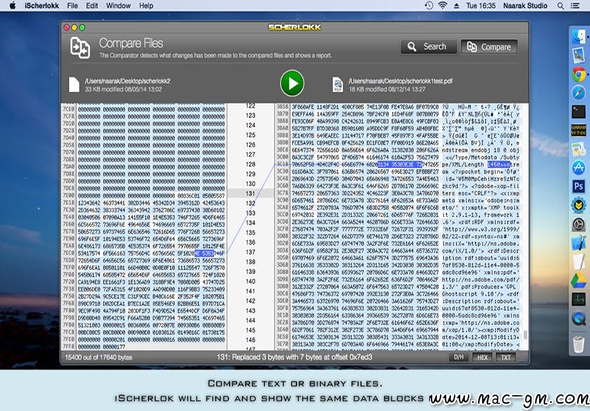Click the Naarak Studio user name
This screenshot has height=411, width=590.
click(525, 6)
